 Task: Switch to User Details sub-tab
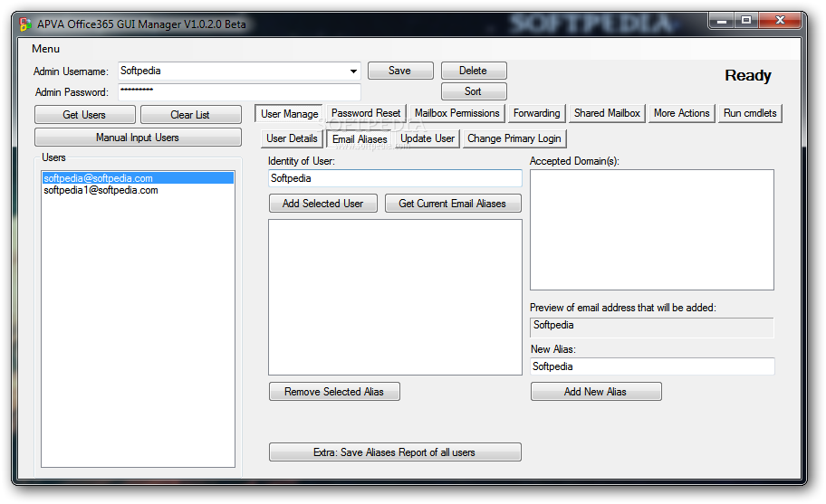pyautogui.click(x=292, y=138)
